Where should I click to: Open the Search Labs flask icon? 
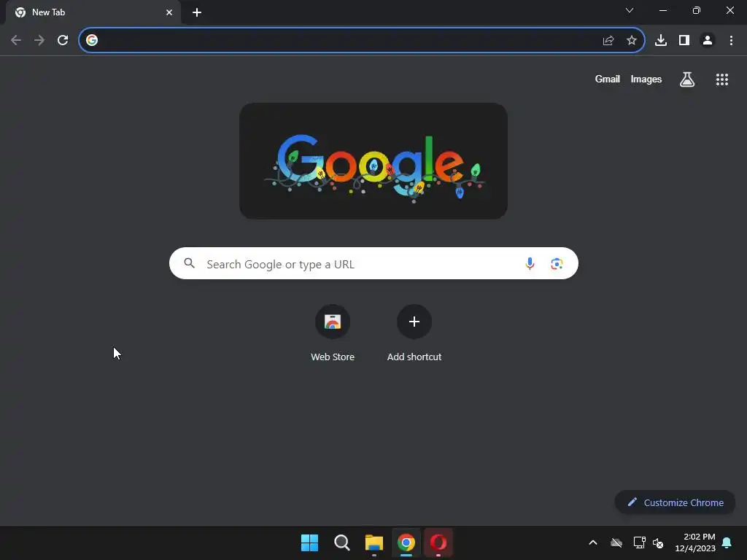[x=687, y=79]
